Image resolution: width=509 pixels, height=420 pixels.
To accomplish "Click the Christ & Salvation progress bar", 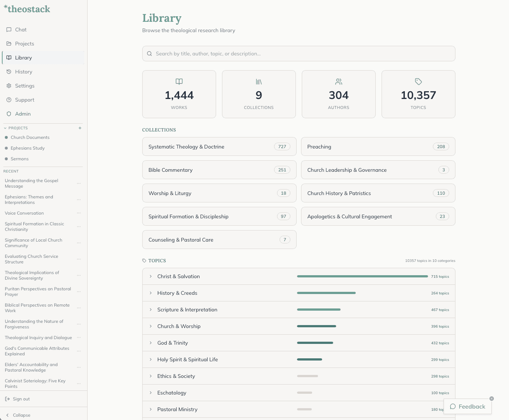I will tap(362, 276).
